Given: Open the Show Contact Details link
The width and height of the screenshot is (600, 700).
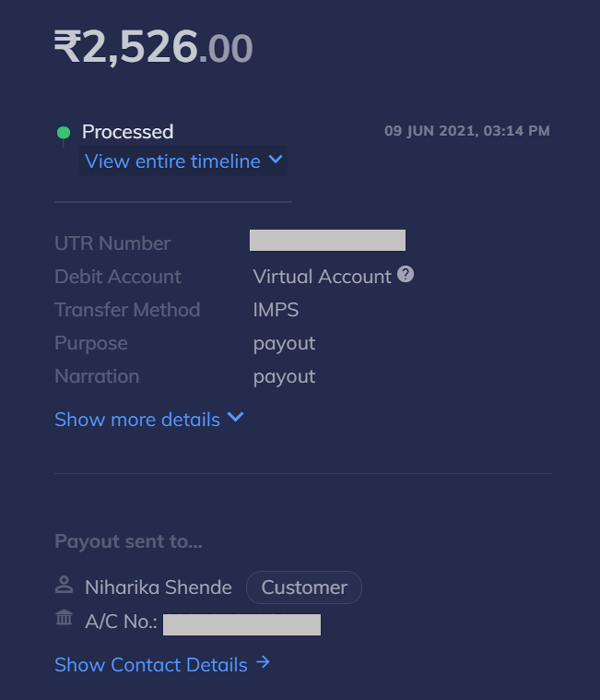Looking at the screenshot, I should [x=151, y=665].
